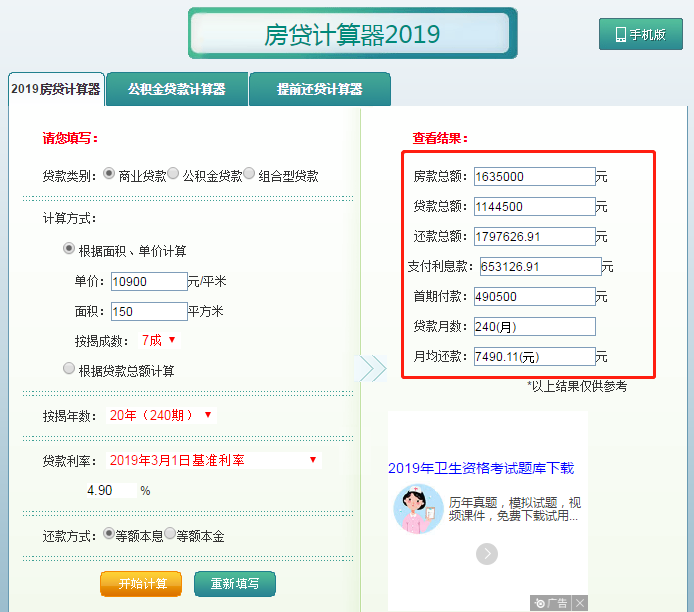Screen dimensions: 694x612
Task: Select 公积金贷款 loan type radio
Action: tap(173, 173)
